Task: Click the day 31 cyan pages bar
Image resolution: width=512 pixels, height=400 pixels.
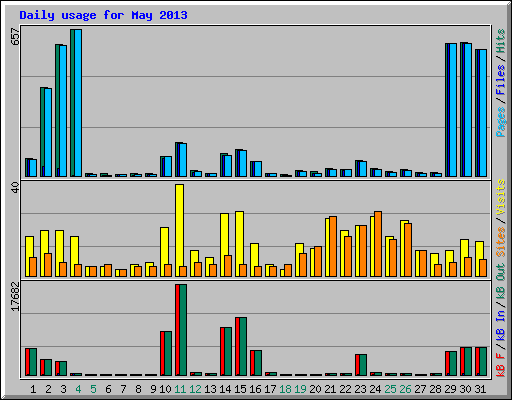Action: [483, 113]
